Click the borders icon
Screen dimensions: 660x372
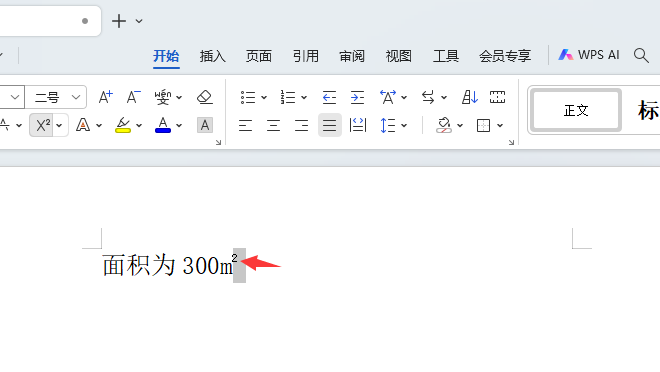click(x=483, y=125)
